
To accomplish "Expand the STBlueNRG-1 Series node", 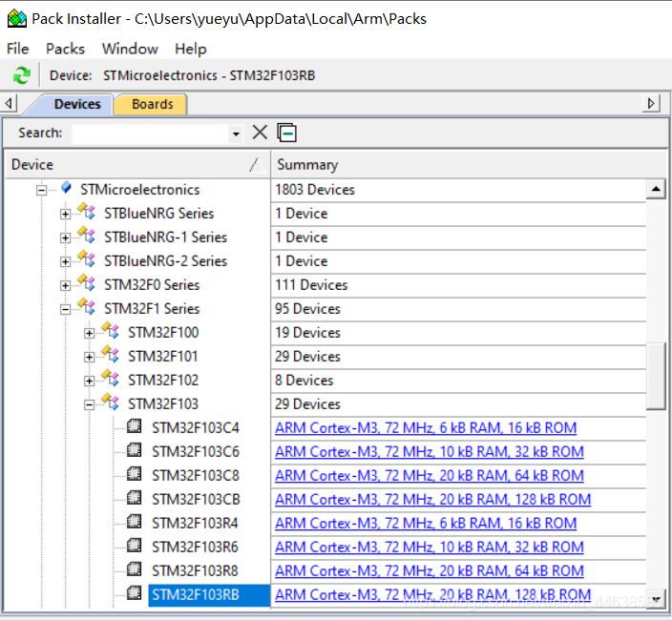I will click(x=65, y=238).
